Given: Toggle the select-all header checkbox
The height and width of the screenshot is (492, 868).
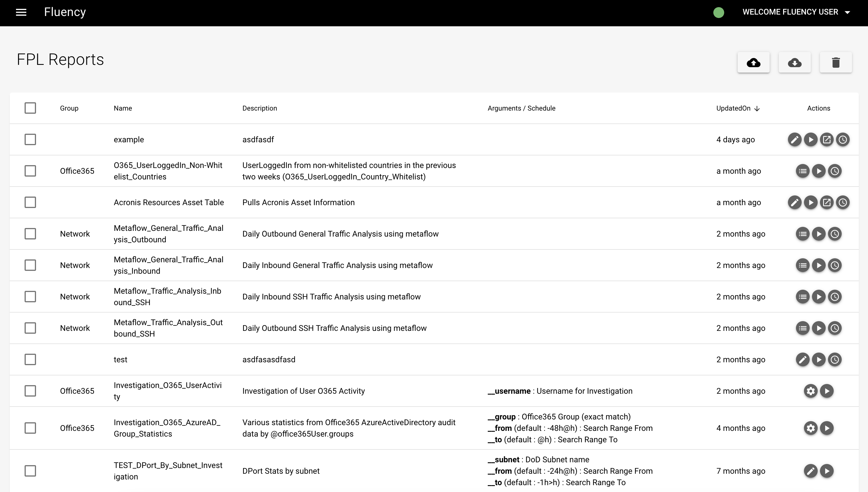Looking at the screenshot, I should pos(30,108).
